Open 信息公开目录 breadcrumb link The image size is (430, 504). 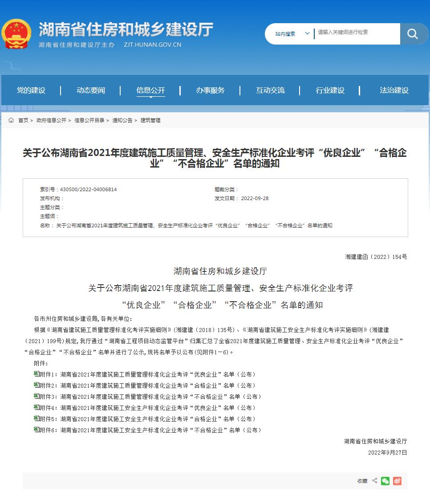pyautogui.click(x=89, y=120)
